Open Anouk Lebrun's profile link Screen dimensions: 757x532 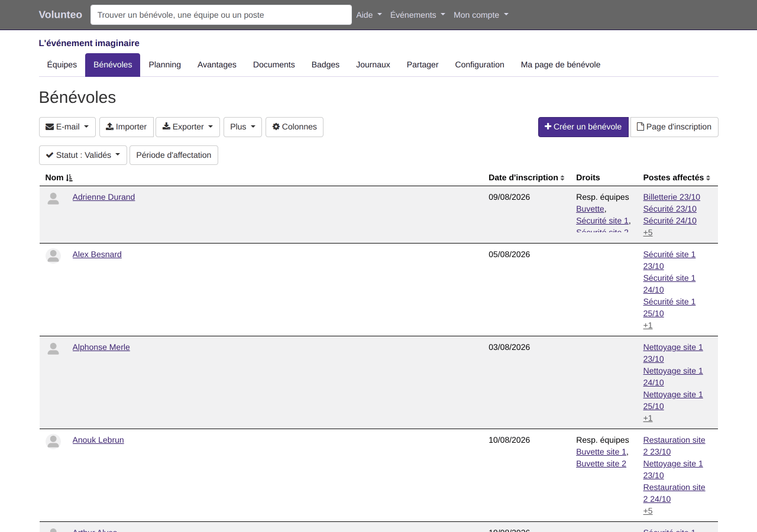(x=98, y=440)
